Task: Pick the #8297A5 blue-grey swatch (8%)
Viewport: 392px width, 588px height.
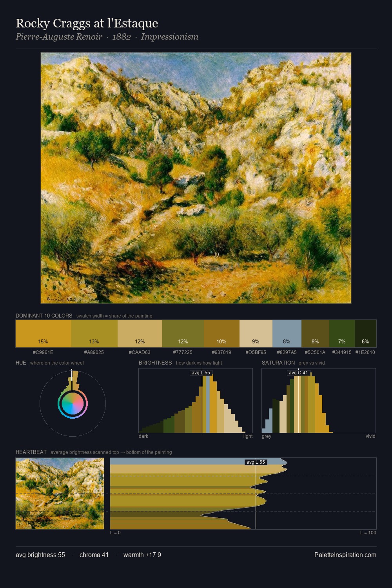Action: [287, 333]
